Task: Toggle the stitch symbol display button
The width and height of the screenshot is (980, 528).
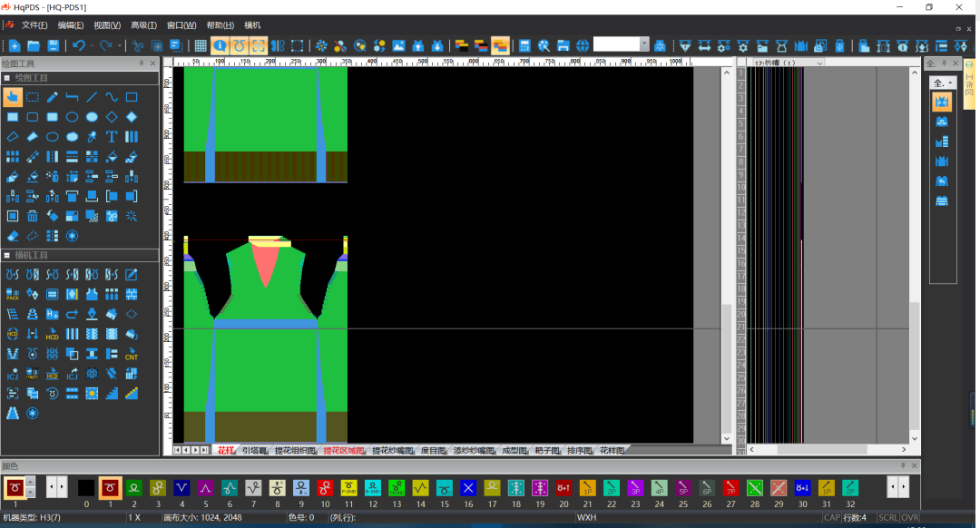Action: 239,45
